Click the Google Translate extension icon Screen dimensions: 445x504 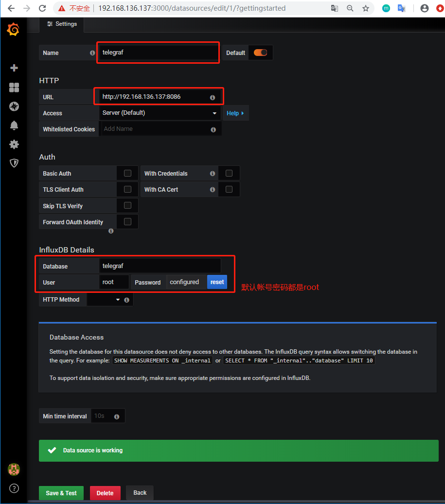(401, 8)
